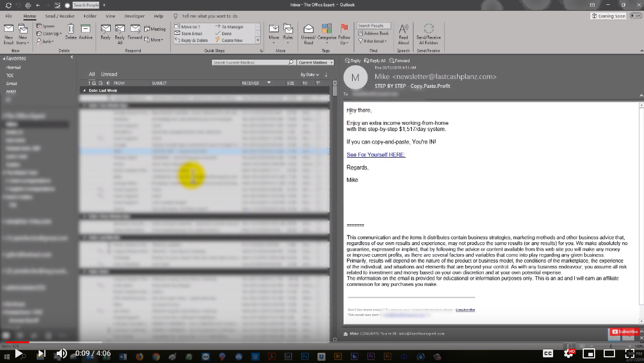Click the Unsubscribe link in email

(465, 310)
